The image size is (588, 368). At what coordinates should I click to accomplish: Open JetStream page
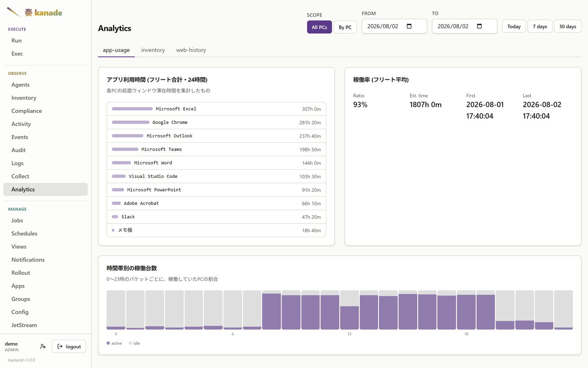45,325
